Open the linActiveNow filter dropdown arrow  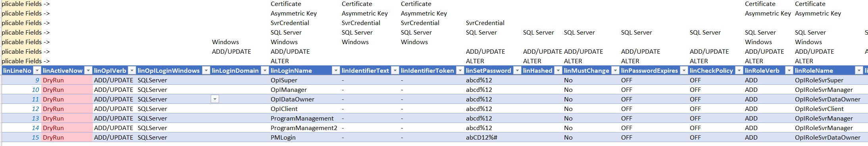[89, 71]
